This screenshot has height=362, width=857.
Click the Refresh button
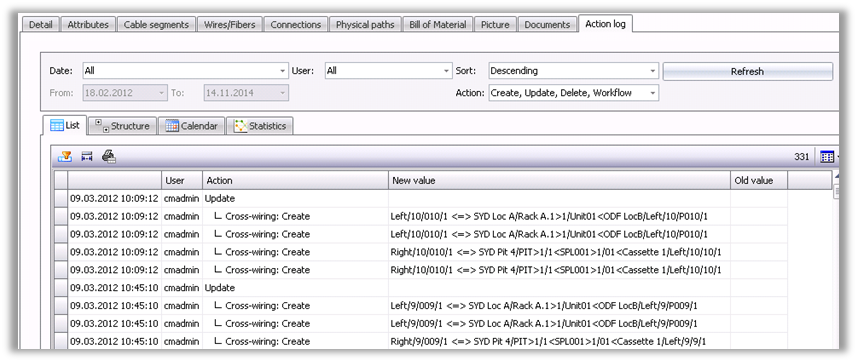(x=748, y=72)
